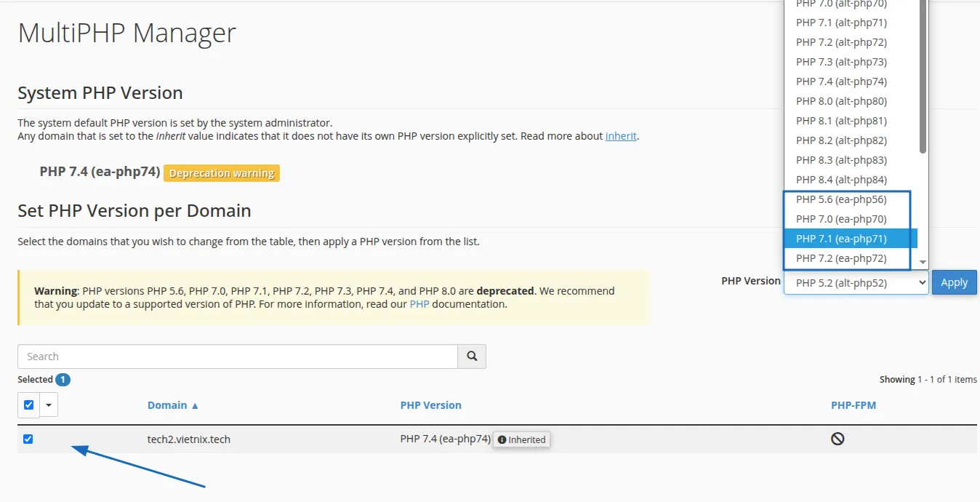Open the inherit documentation link
Image resolution: width=980 pixels, height=502 pixels.
[x=620, y=135]
